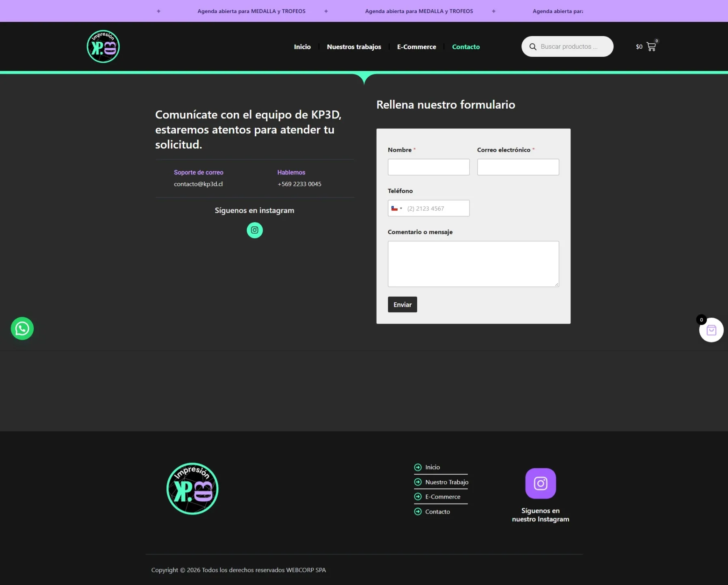This screenshot has width=728, height=585.
Task: Focus the Correo electrónico input field
Action: coord(518,167)
